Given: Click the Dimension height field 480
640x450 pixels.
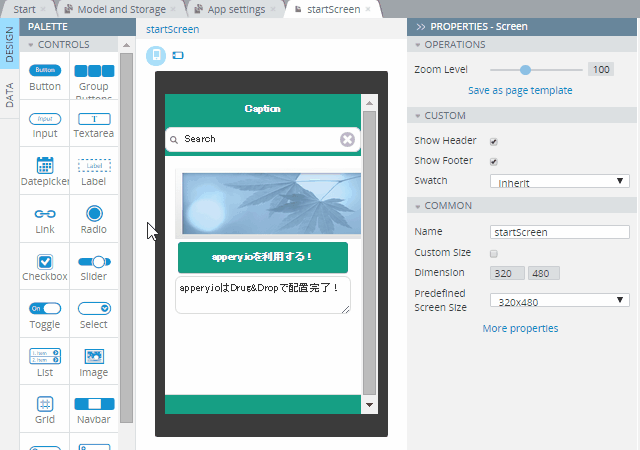Looking at the screenshot, I should (544, 273).
